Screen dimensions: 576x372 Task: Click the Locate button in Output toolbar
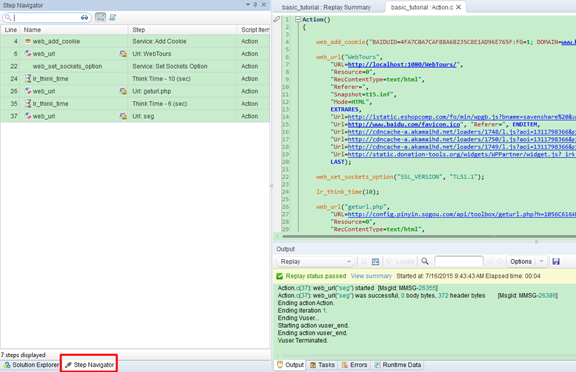click(x=400, y=261)
